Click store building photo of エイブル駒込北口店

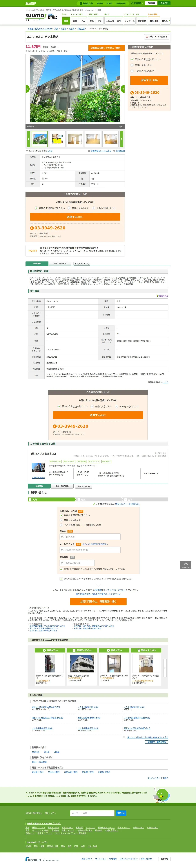tap(38, 468)
